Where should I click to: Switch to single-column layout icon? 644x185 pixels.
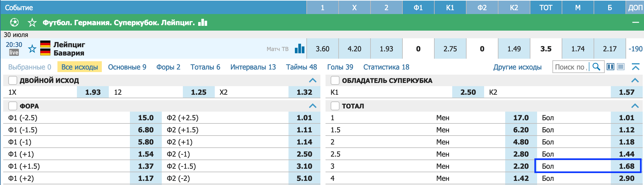(x=621, y=67)
